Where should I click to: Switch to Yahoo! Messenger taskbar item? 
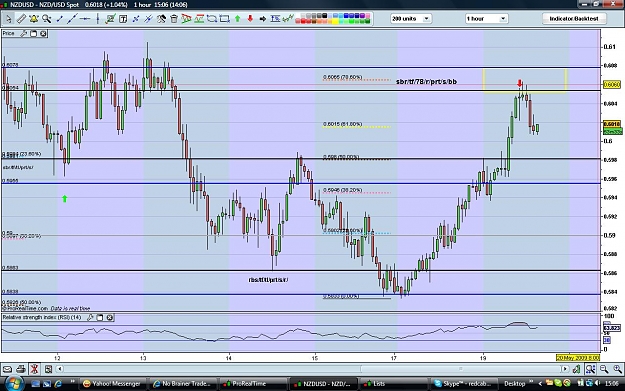[x=112, y=384]
